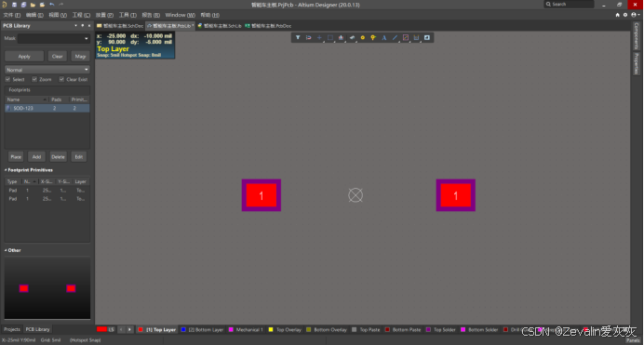Click the open project icon

[42, 5]
